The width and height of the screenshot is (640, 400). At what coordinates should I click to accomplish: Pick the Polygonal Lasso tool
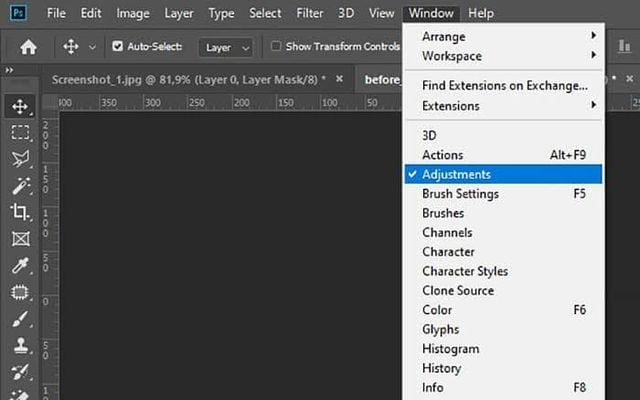click(x=20, y=159)
